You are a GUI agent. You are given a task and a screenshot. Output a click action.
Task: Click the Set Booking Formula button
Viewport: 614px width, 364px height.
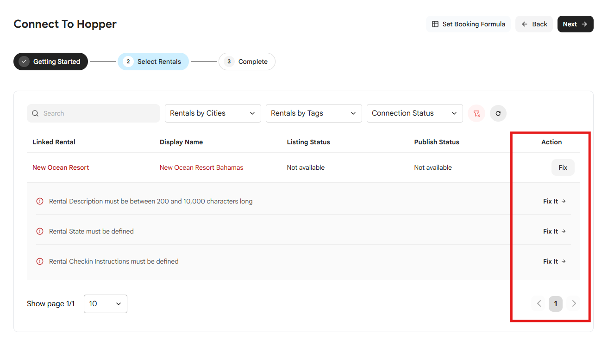[468, 24]
